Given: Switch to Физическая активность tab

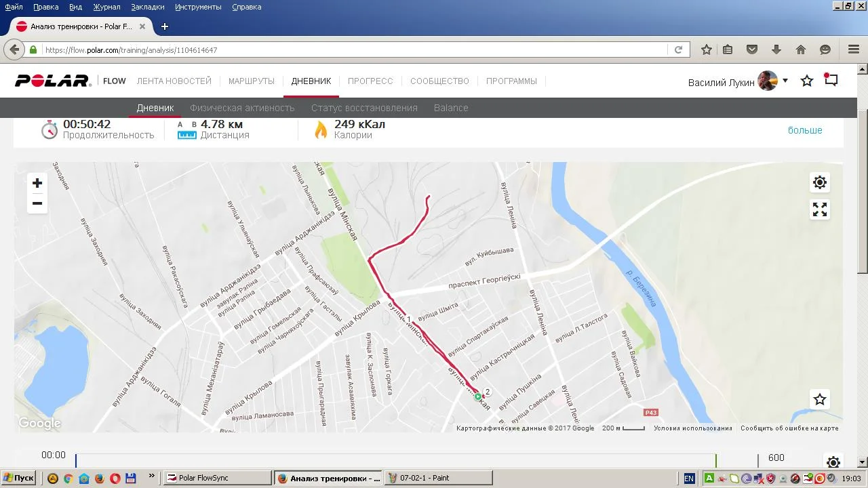Looking at the screenshot, I should coord(242,108).
